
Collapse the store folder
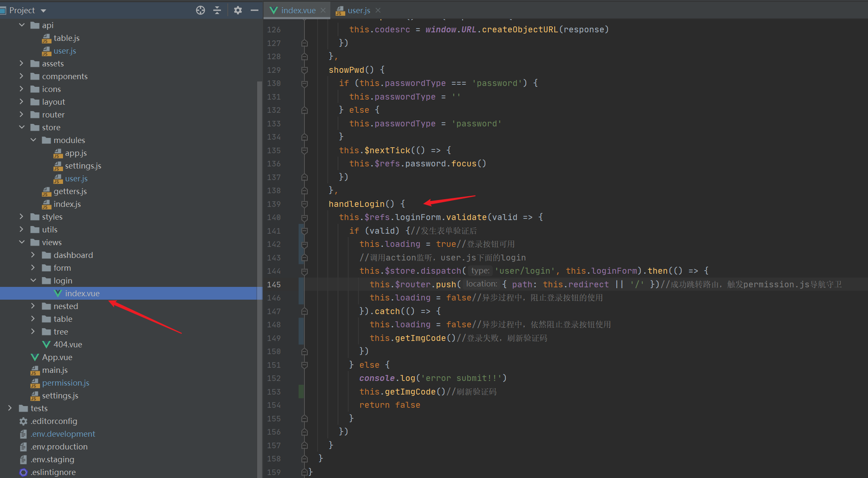click(22, 127)
